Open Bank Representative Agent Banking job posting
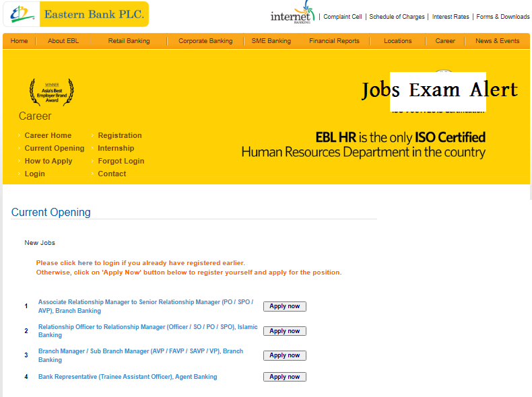The image size is (532, 397). tap(127, 377)
